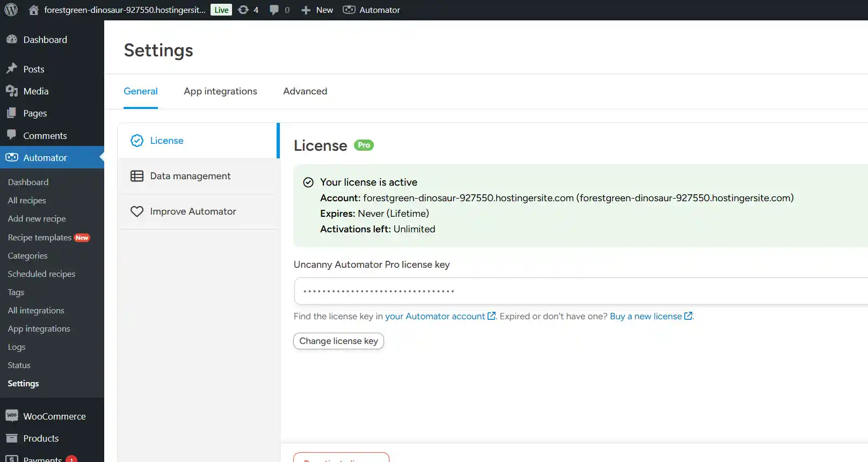The height and width of the screenshot is (462, 868).
Task: Open Recipe templates submenu item
Action: click(40, 237)
